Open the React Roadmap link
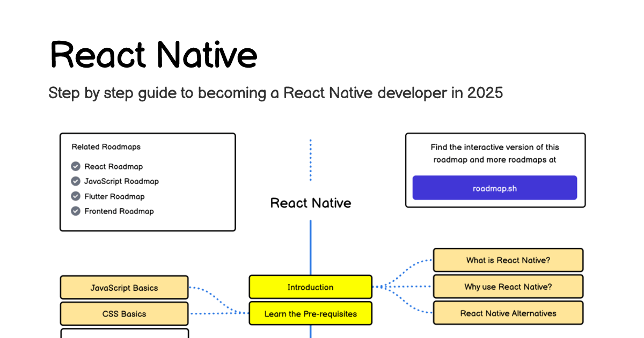 pos(114,166)
